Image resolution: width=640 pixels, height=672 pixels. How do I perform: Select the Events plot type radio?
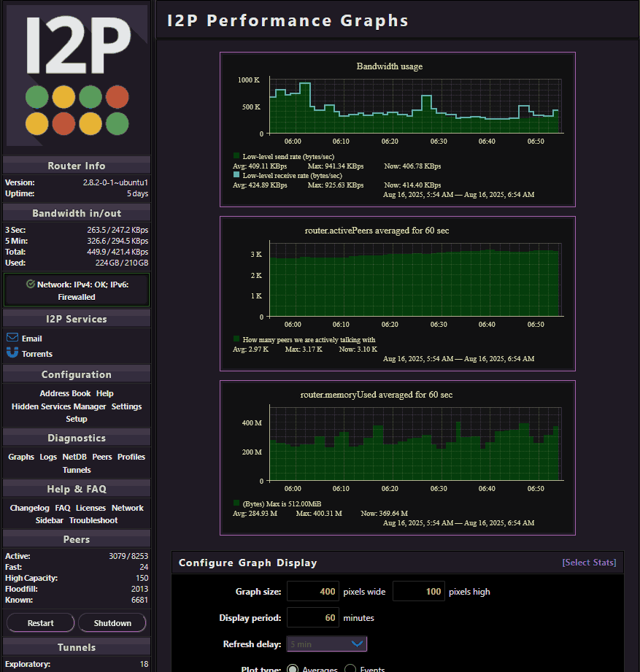click(x=350, y=669)
